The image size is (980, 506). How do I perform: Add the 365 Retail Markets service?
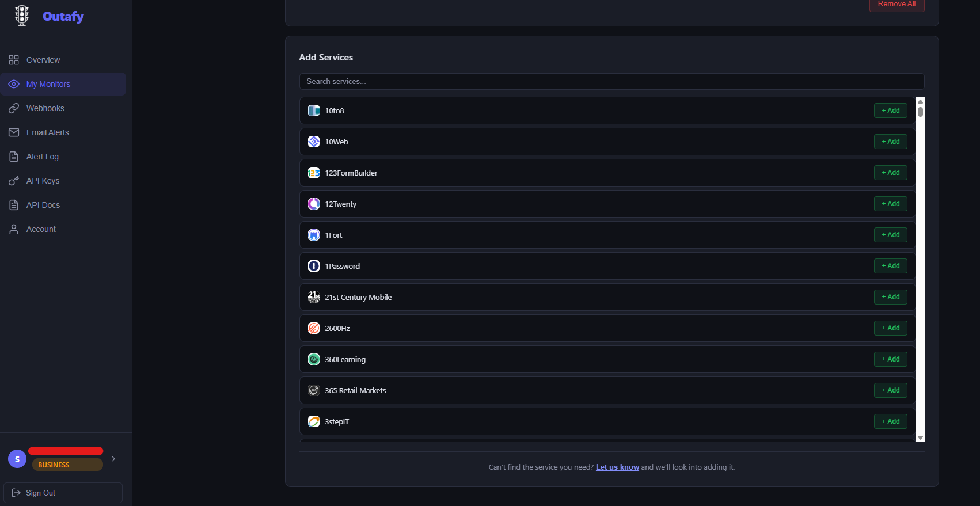pos(890,390)
